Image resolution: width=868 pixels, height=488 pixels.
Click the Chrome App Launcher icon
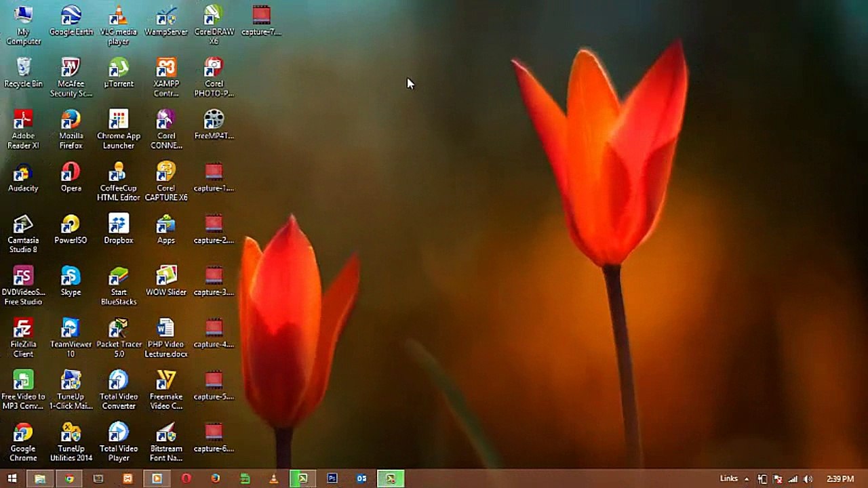[118, 129]
